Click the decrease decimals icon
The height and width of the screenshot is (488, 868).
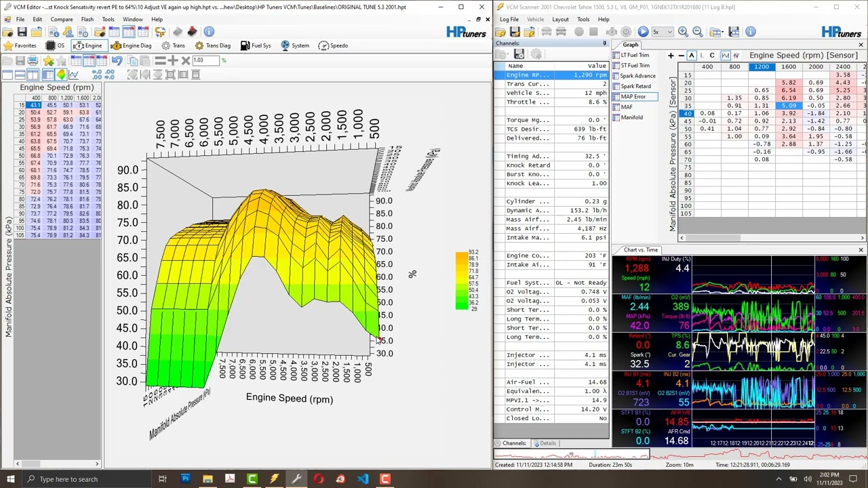(x=110, y=75)
